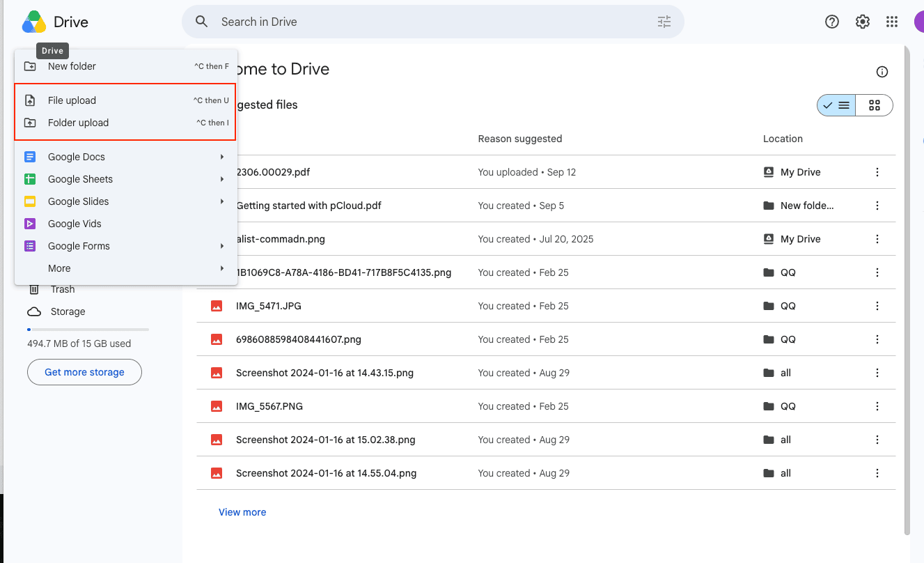The height and width of the screenshot is (563, 924).
Task: Open Screenshot 2024-01-16 at 14.43.15.png
Action: (x=324, y=373)
